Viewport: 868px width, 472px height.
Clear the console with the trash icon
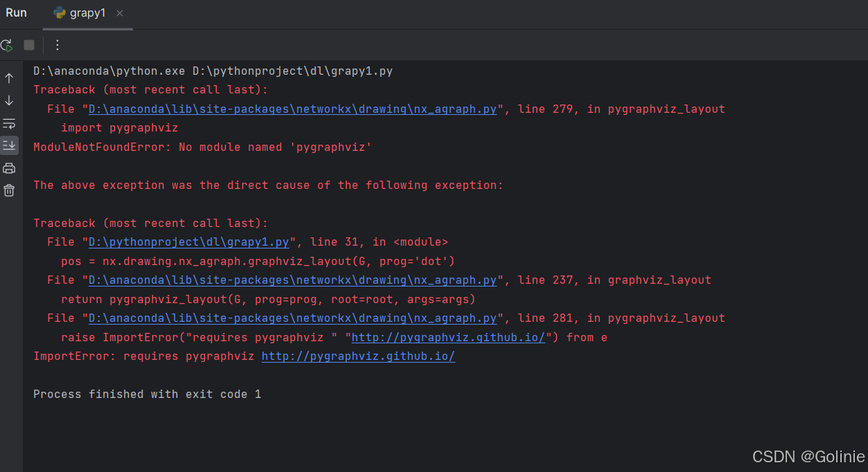coord(8,190)
